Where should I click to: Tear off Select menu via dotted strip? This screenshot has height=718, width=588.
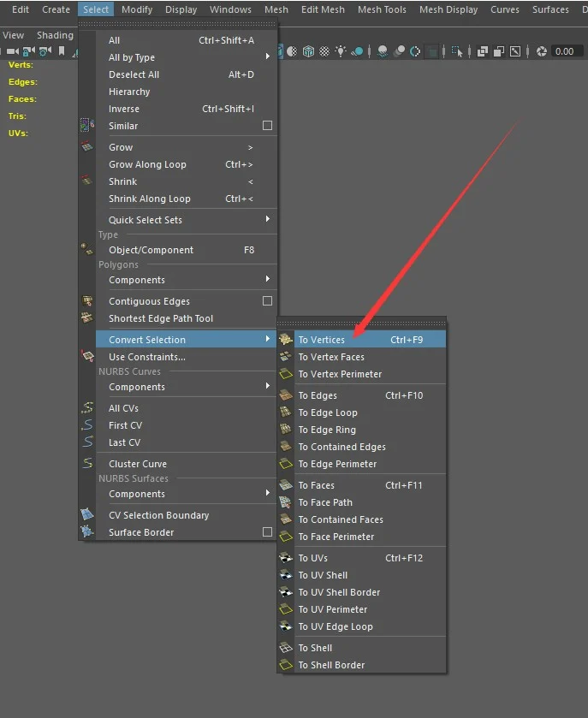click(x=178, y=23)
